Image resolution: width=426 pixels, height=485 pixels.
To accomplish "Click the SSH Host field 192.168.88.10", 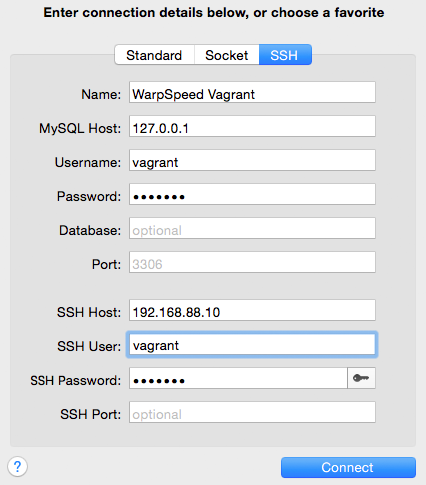I will 252,310.
